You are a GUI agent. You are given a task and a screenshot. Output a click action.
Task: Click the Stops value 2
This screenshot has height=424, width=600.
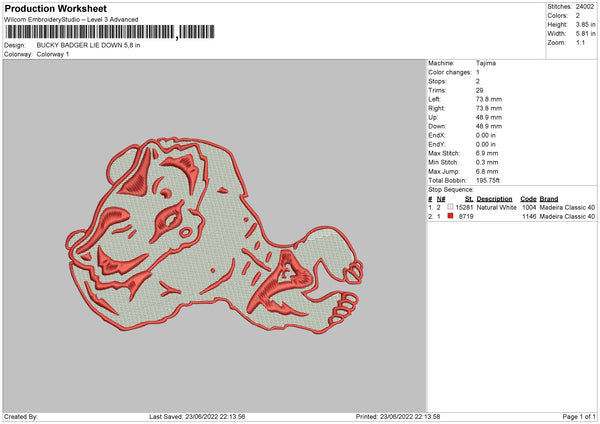tap(478, 81)
